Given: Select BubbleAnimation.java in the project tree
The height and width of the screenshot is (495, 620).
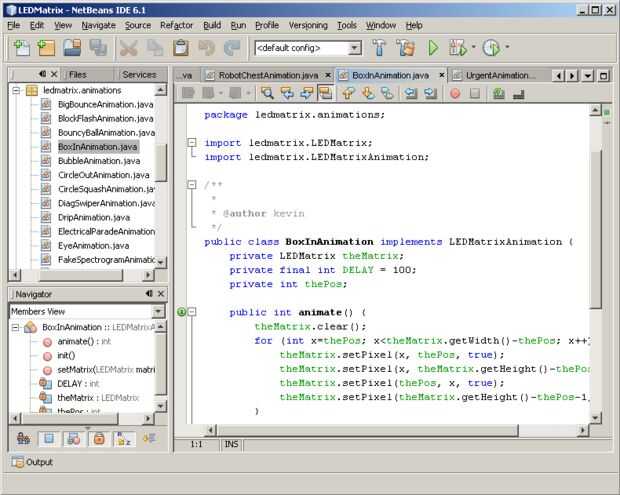Looking at the screenshot, I should pos(99,161).
